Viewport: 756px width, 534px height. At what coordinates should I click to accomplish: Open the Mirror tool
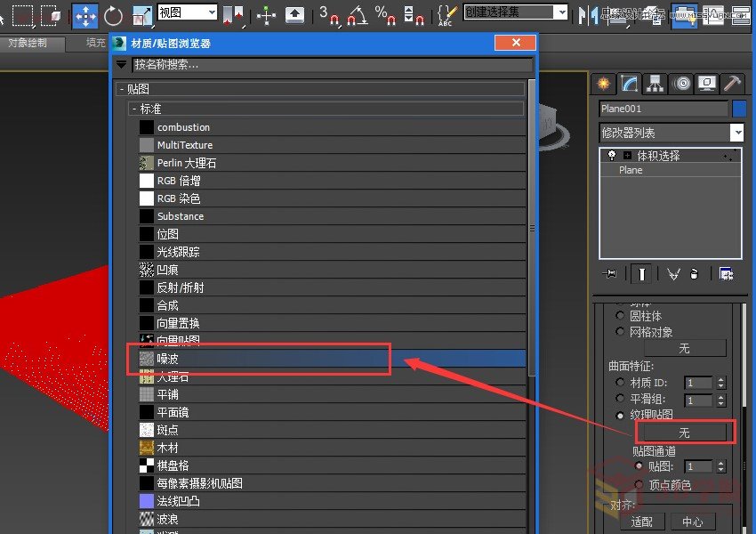tap(585, 13)
